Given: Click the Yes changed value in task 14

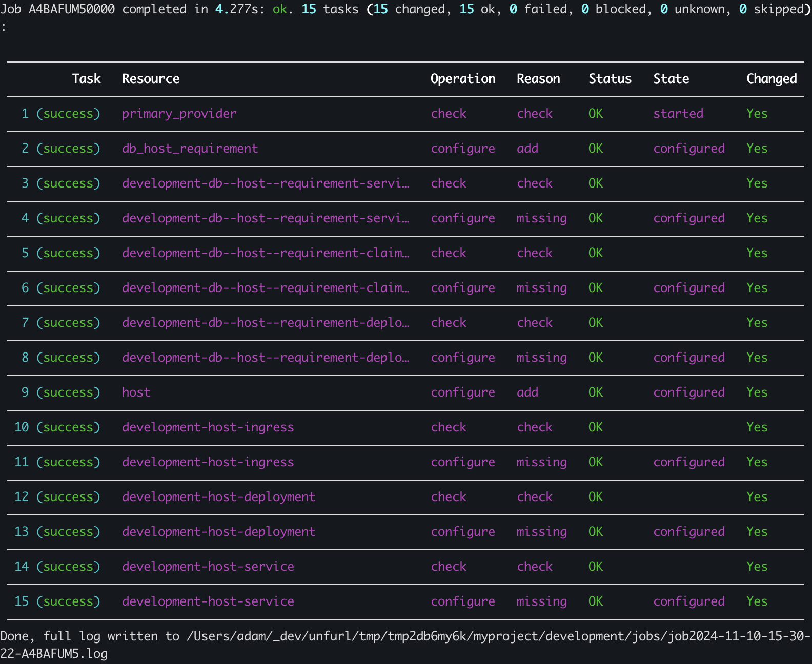Looking at the screenshot, I should click(x=757, y=567).
